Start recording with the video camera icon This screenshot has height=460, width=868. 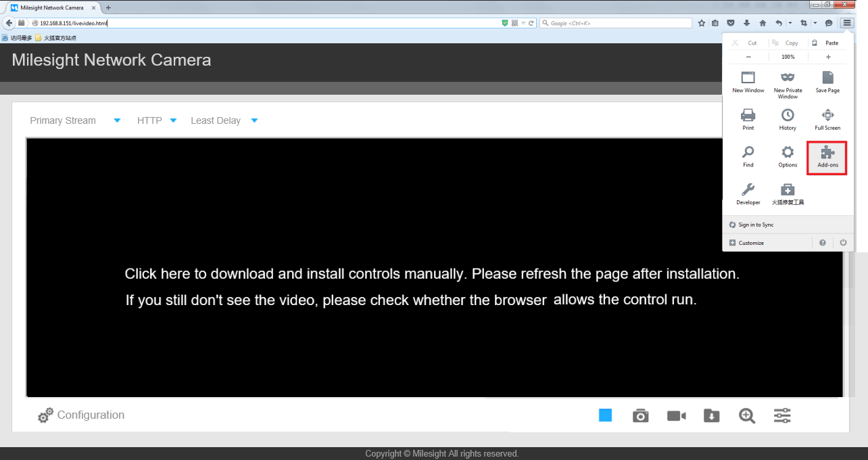(x=677, y=416)
